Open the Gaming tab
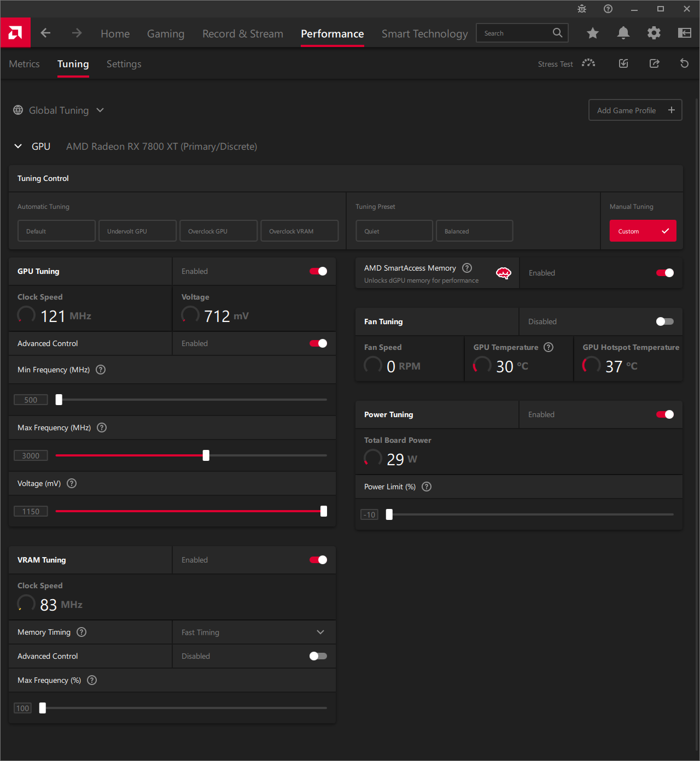700x761 pixels. click(166, 33)
